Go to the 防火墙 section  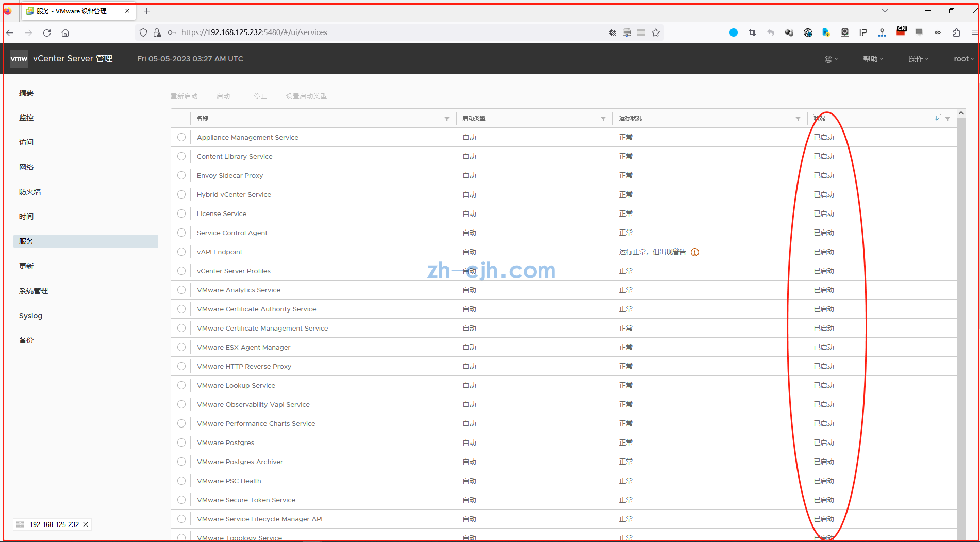pyautogui.click(x=30, y=192)
